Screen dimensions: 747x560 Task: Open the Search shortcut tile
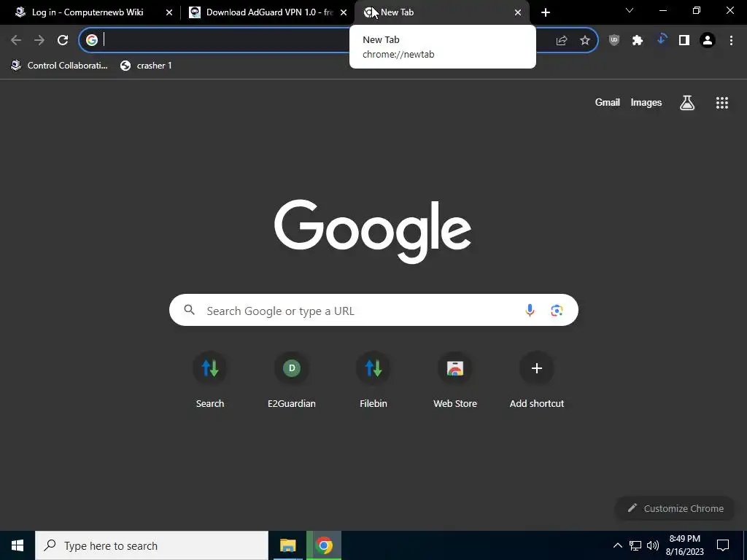[210, 380]
